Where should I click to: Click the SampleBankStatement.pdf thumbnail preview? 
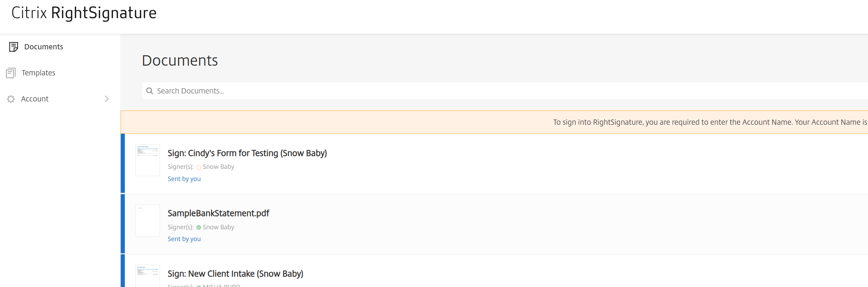[x=147, y=221]
